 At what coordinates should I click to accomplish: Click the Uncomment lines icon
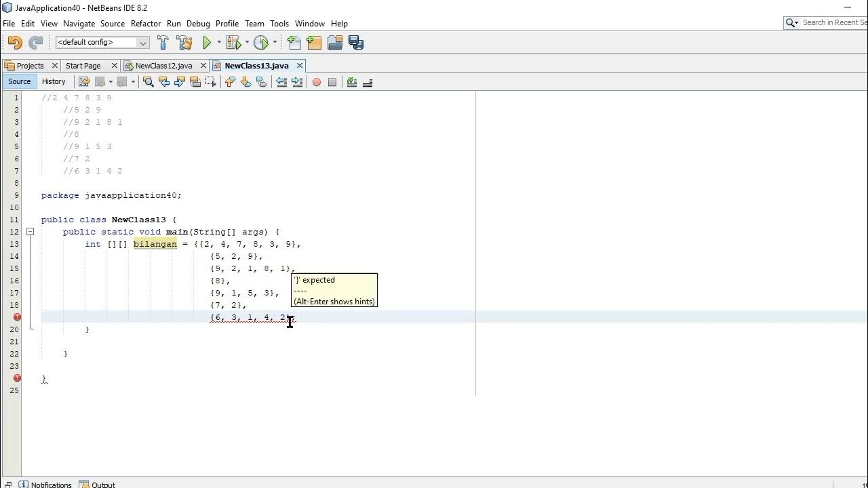click(368, 82)
